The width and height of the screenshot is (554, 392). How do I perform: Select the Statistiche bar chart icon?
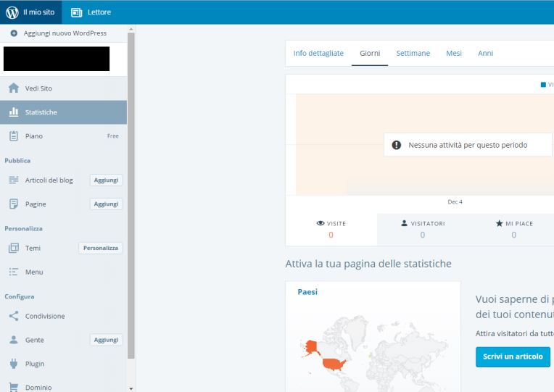pos(13,112)
